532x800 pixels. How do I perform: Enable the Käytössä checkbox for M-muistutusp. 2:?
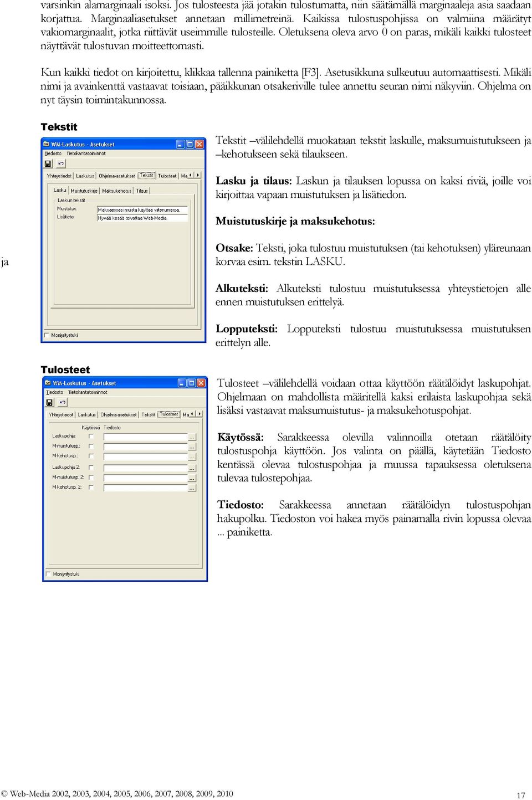91,477
